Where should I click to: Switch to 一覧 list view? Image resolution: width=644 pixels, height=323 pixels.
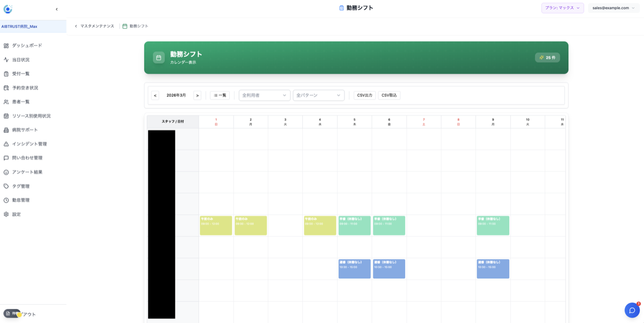[x=219, y=95]
